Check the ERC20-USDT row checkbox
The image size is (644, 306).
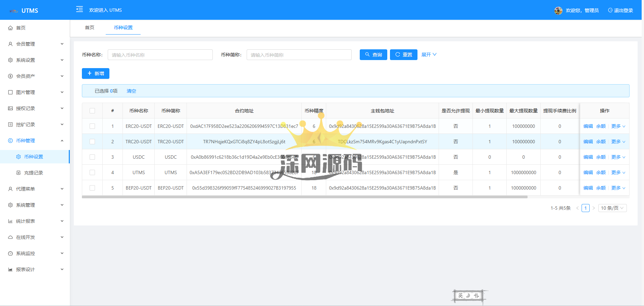[x=92, y=126]
